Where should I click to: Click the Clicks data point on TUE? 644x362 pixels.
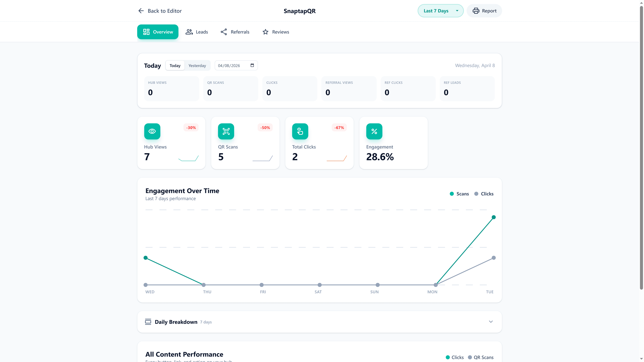click(x=494, y=258)
